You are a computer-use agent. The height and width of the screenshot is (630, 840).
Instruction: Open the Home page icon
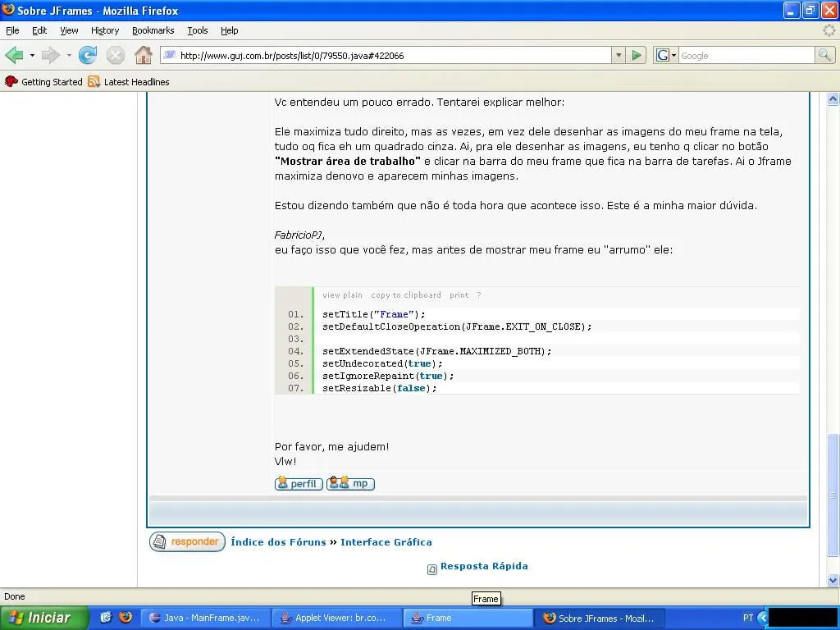coord(143,55)
